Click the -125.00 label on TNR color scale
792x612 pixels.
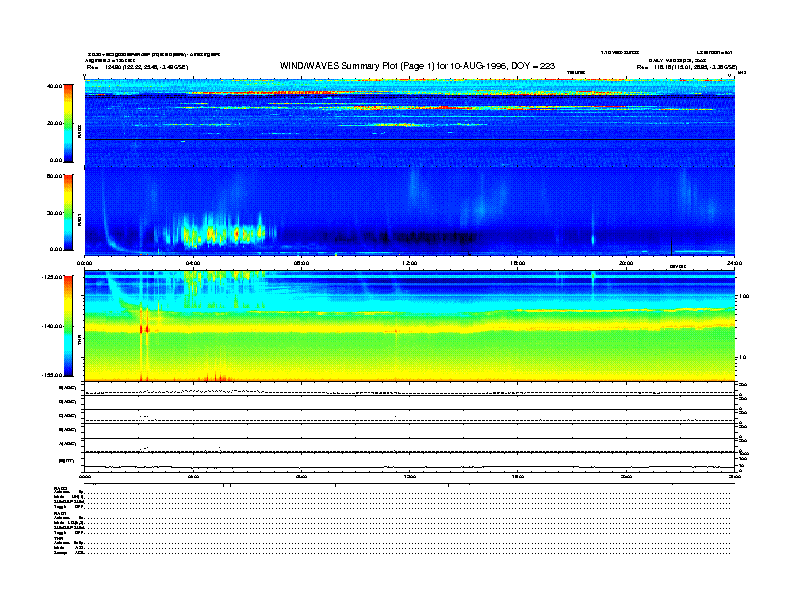click(53, 277)
